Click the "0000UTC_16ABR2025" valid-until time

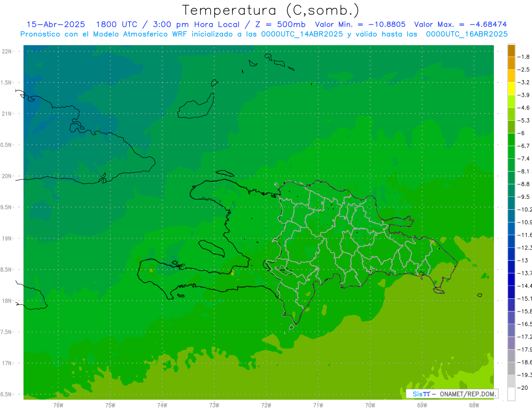467,34
